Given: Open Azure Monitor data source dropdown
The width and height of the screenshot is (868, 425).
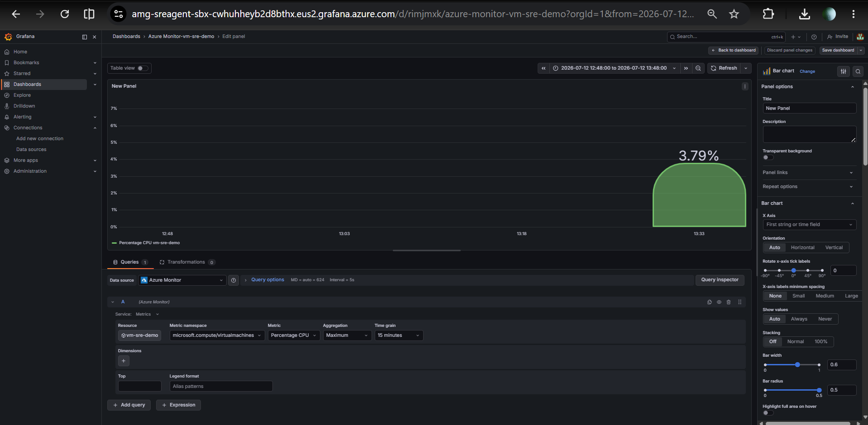Looking at the screenshot, I should (182, 280).
